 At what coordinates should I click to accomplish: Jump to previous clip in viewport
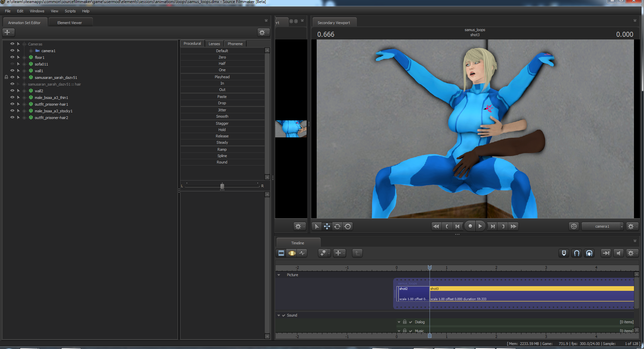pyautogui.click(x=436, y=226)
